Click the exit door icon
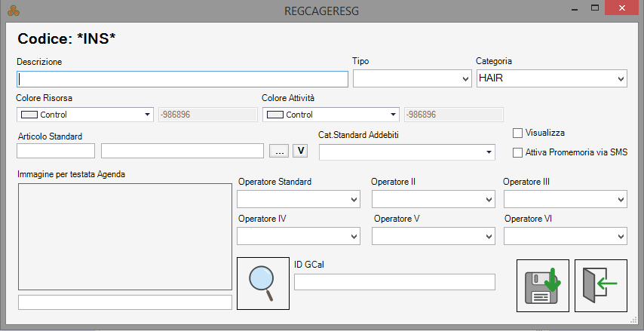The image size is (644, 331). [600, 285]
